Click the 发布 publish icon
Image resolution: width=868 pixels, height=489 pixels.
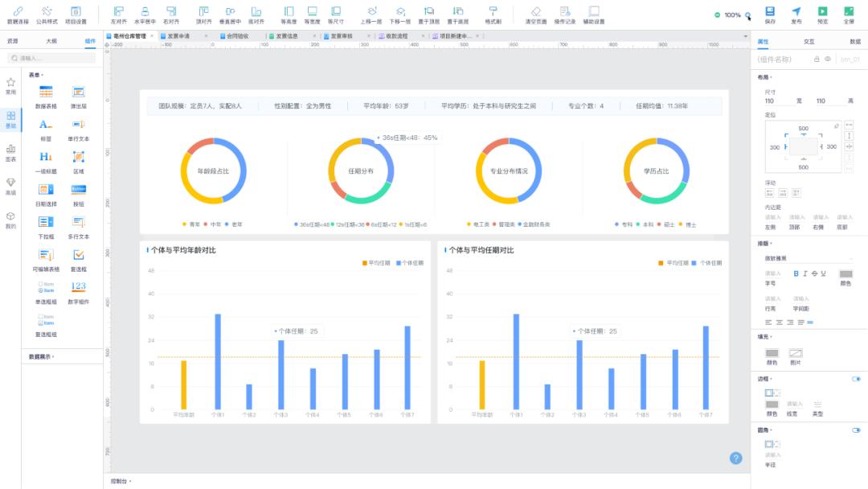point(796,11)
